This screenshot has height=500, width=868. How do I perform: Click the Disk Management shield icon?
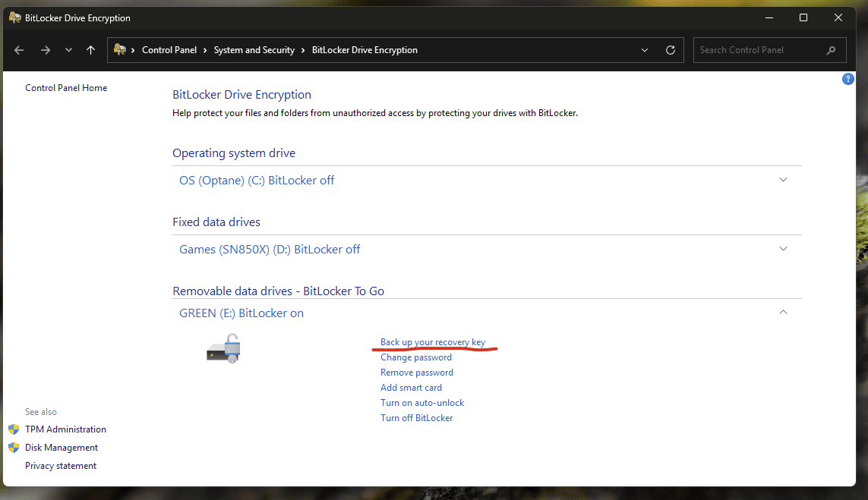pyautogui.click(x=14, y=448)
